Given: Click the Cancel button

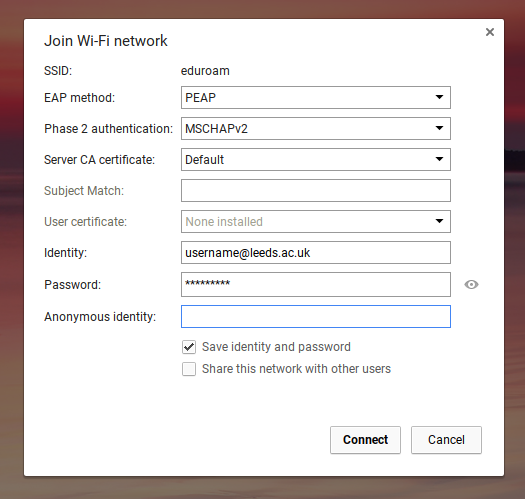Looking at the screenshot, I should [446, 440].
